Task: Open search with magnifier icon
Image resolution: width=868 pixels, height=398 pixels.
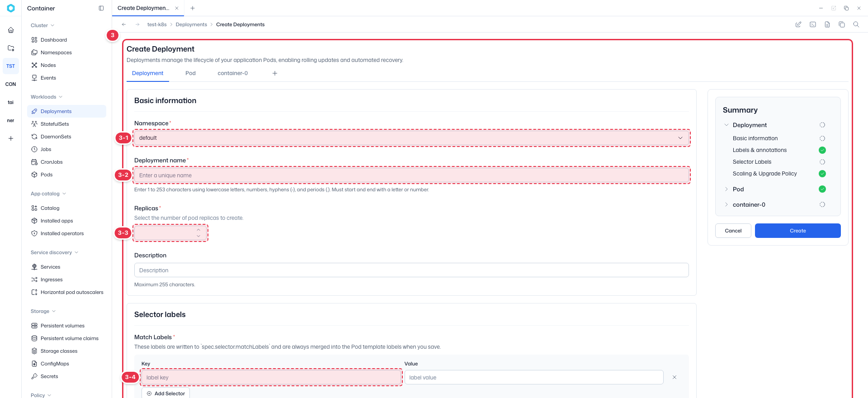Action: click(856, 24)
